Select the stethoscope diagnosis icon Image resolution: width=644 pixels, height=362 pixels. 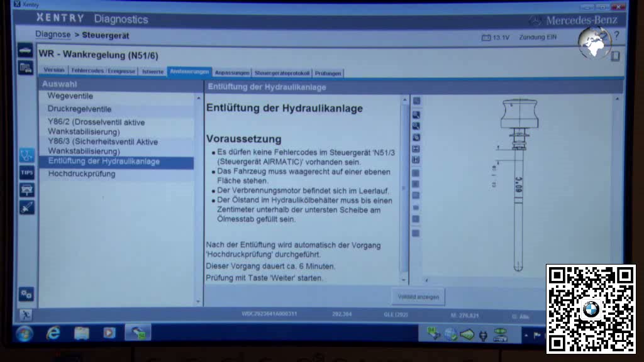[x=26, y=155]
